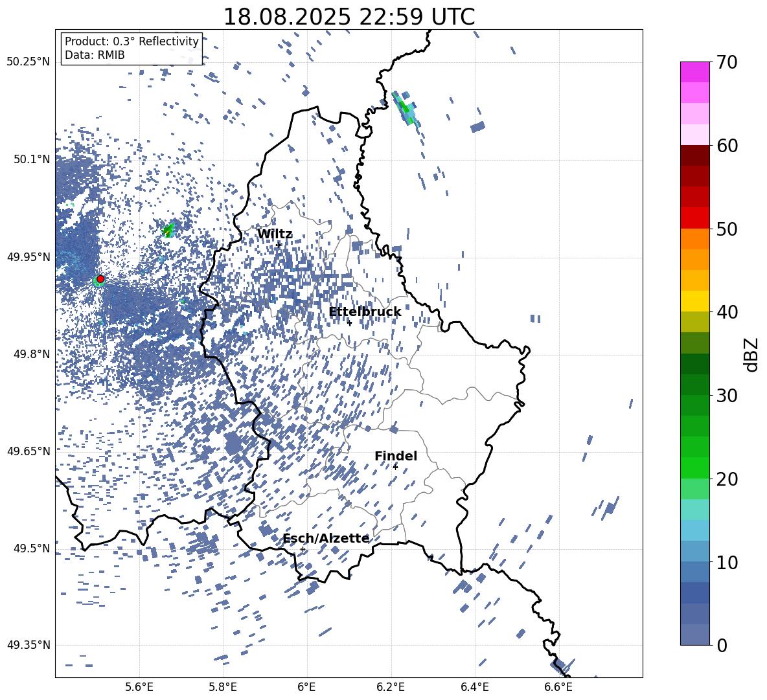Click the red radar location marker

pos(100,279)
